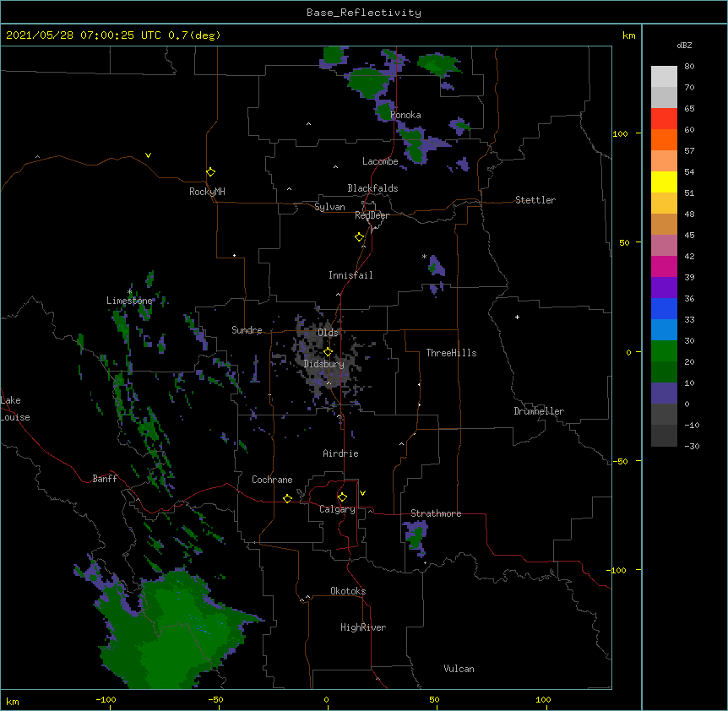Viewport: 728px width, 711px height.
Task: Click the white plus marker north of Drumheller
Action: 517,317
